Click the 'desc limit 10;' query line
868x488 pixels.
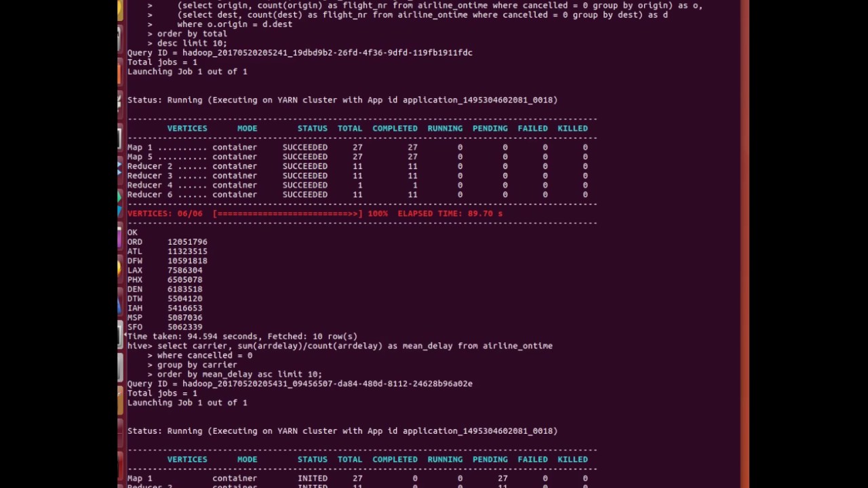click(x=192, y=43)
